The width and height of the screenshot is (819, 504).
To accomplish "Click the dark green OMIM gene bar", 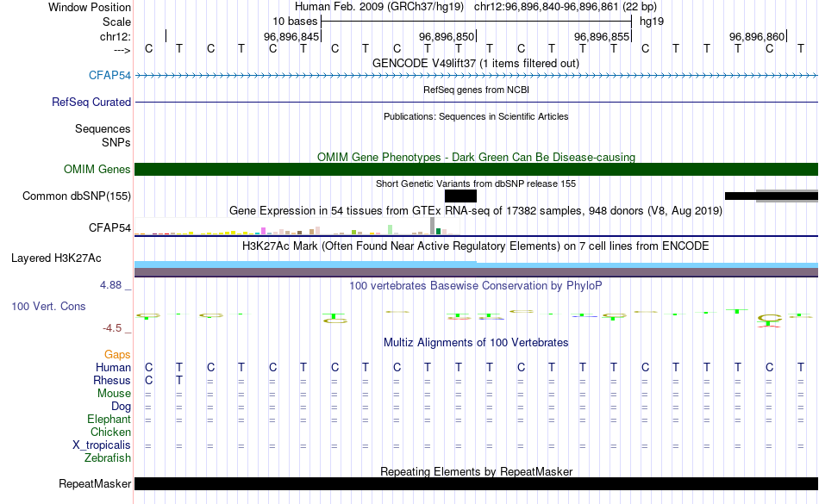I will [476, 169].
